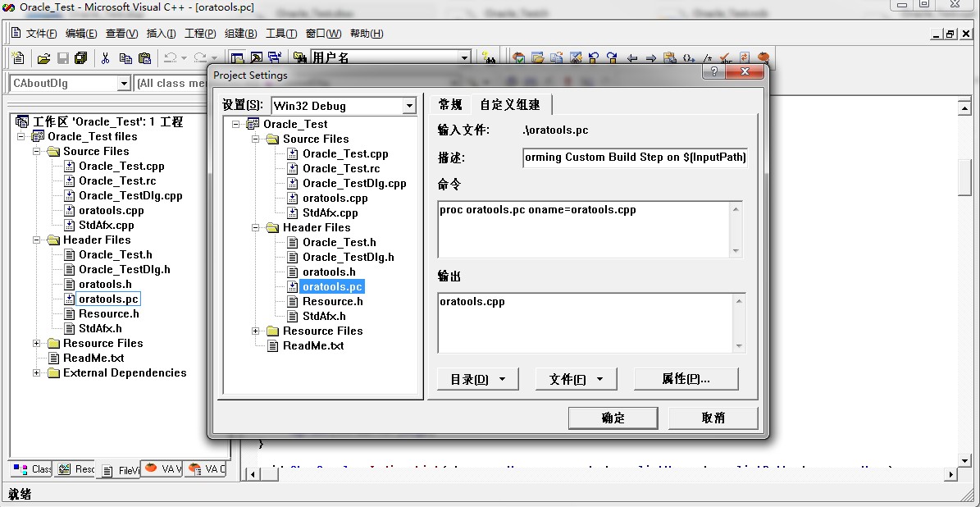Click the Window List toolbar icon
Image resolution: width=980 pixels, height=507 pixels.
(x=275, y=58)
